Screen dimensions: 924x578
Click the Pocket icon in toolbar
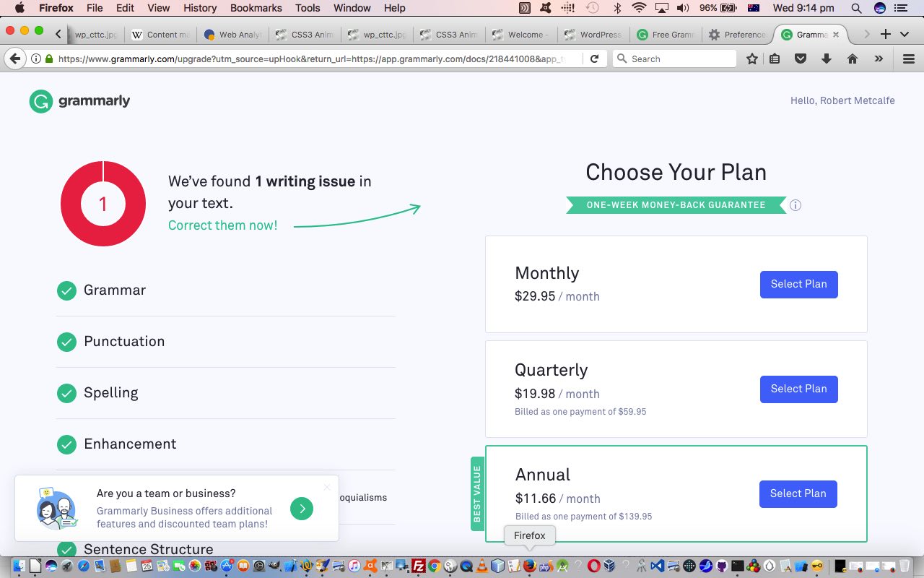click(801, 59)
